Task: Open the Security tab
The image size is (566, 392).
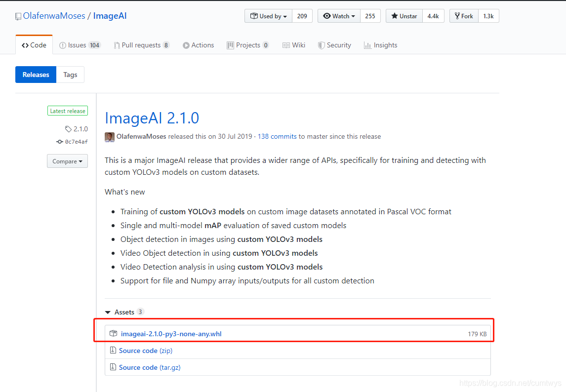Action: pos(335,45)
